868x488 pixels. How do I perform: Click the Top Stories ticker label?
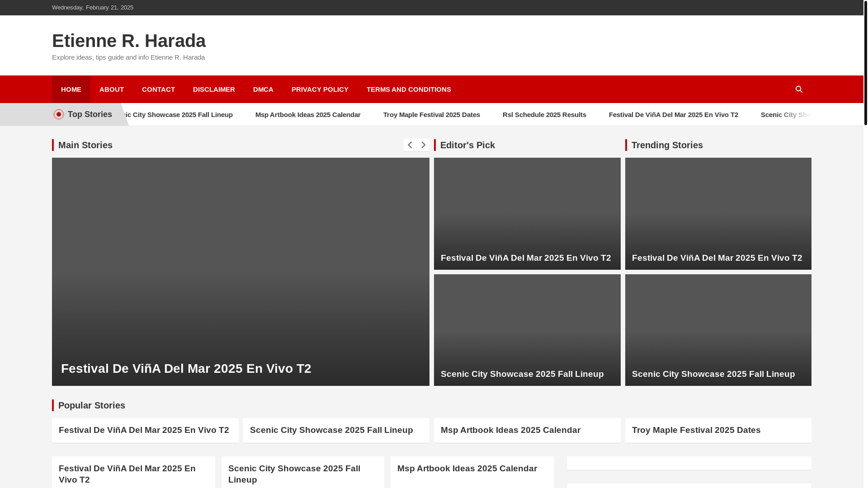90,114
